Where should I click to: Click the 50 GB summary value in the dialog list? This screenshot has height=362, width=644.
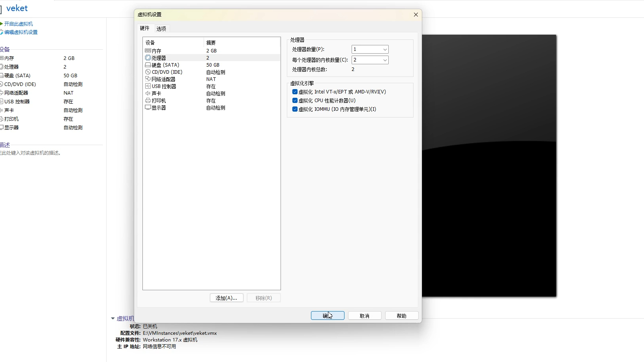(x=213, y=65)
